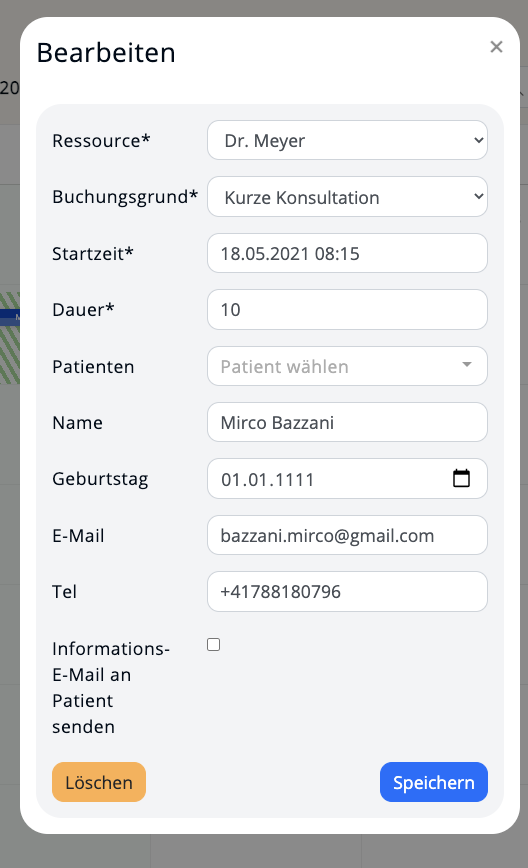Click into the Dauer field showing 10
528x868 pixels.
348,309
